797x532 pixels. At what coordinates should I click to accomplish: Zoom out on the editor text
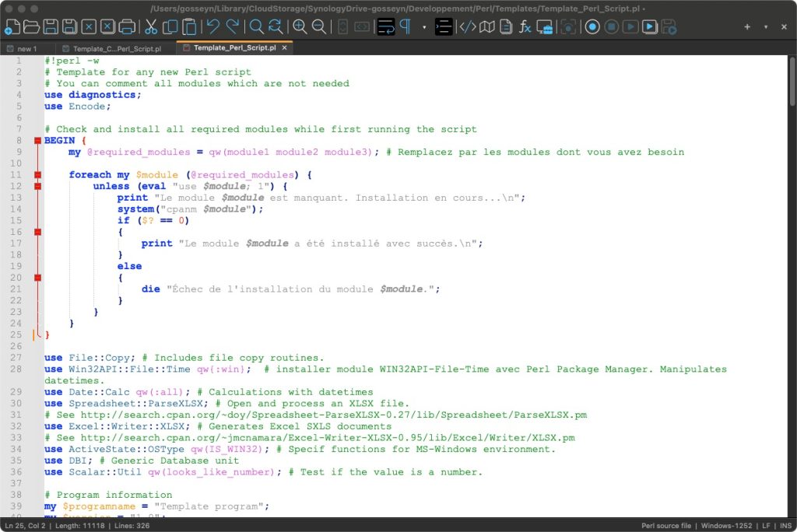tap(318, 27)
